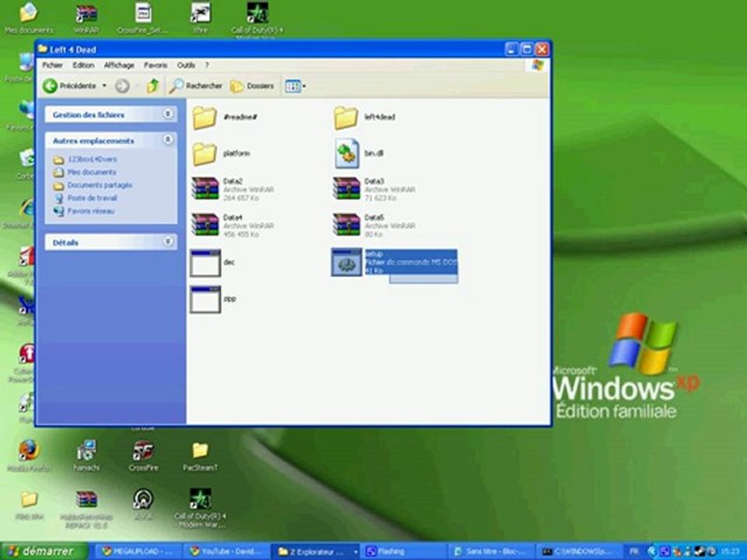747x560 pixels.
Task: Select the setup MS-DOS command file
Action: pos(395,262)
